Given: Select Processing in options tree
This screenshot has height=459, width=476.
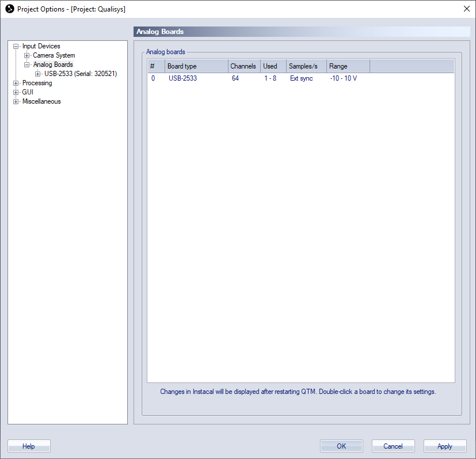Looking at the screenshot, I should pyautogui.click(x=37, y=84).
